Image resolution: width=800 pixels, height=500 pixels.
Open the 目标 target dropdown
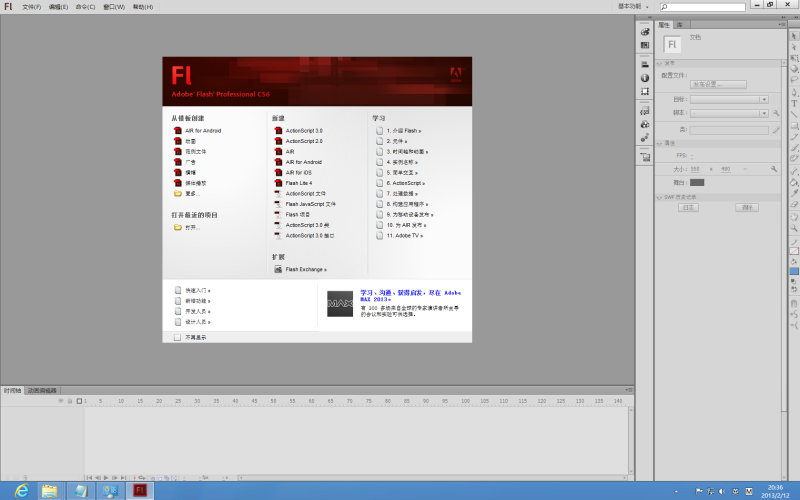[x=729, y=99]
